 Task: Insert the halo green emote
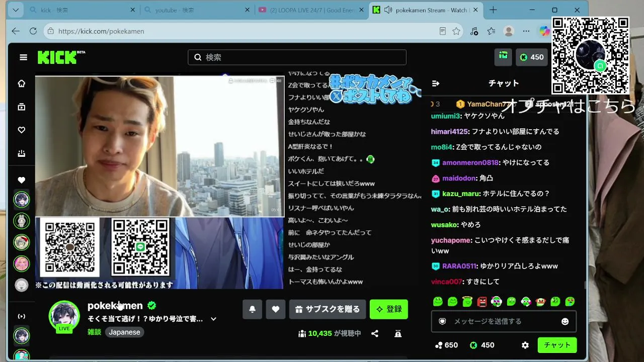tap(467, 302)
